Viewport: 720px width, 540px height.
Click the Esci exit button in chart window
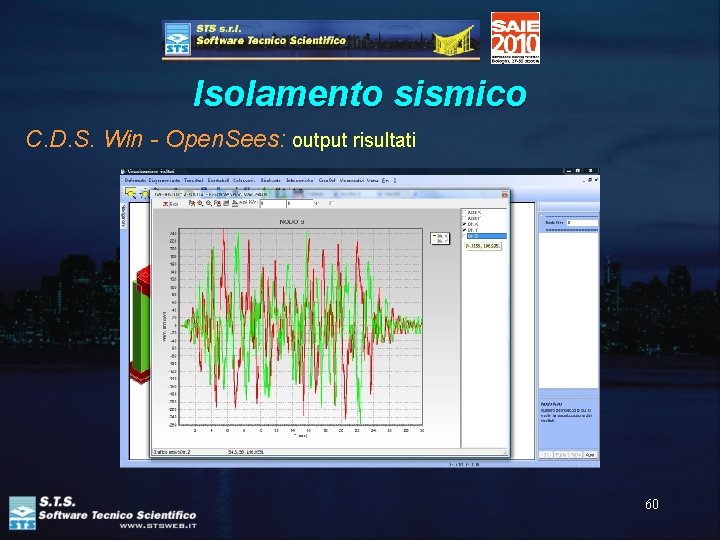pyautogui.click(x=170, y=203)
